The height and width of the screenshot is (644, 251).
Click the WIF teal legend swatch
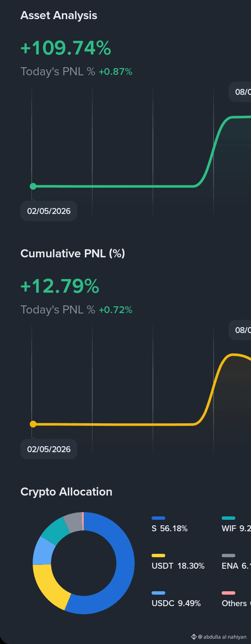228,518
